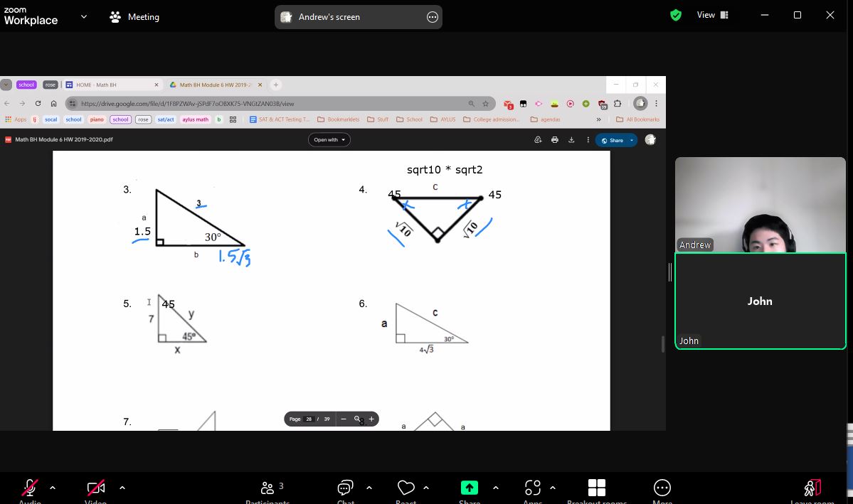853x504 pixels.
Task: Select Andrew's video thumbnail
Action: pos(760,205)
